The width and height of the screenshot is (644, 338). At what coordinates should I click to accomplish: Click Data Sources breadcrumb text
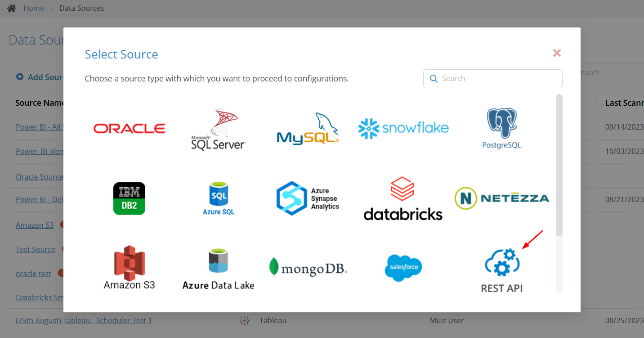82,8
